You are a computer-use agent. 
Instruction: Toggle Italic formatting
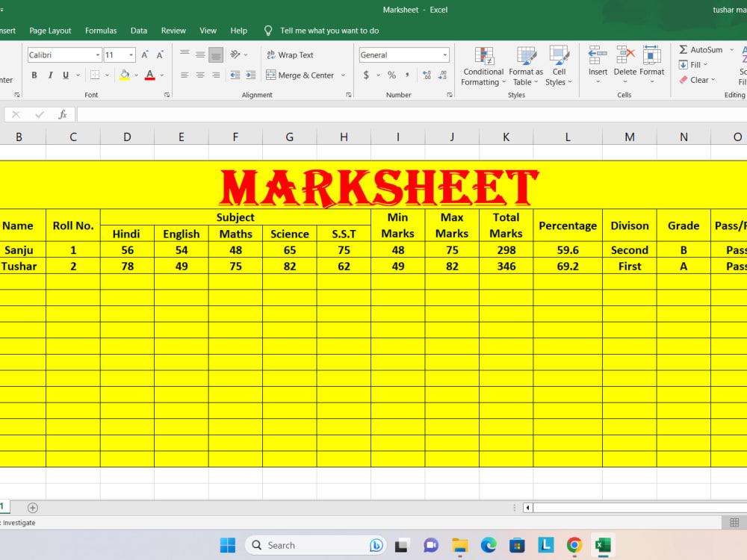point(50,75)
